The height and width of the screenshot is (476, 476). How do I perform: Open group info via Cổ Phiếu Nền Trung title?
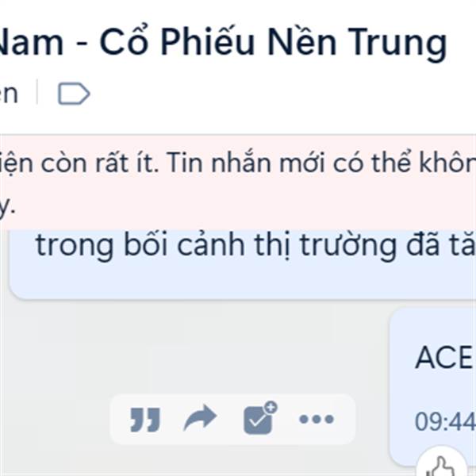click(223, 41)
